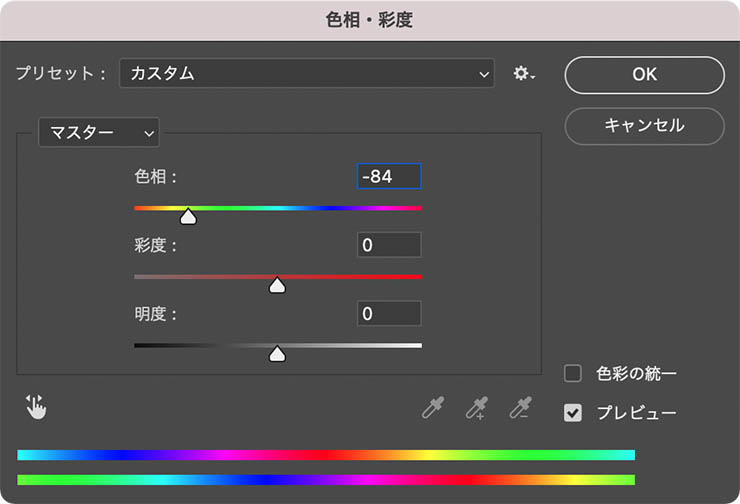The image size is (740, 504).
Task: Click the preset options gear icon
Action: tap(523, 74)
